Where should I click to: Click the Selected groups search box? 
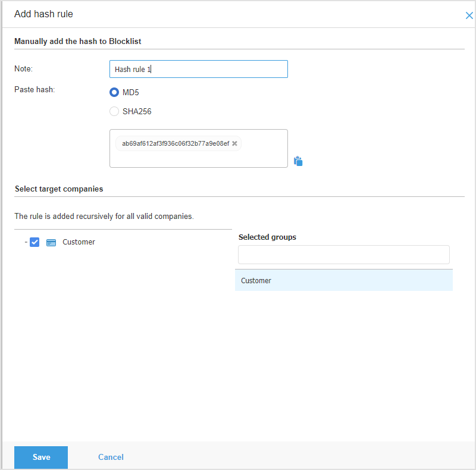pyautogui.click(x=343, y=255)
